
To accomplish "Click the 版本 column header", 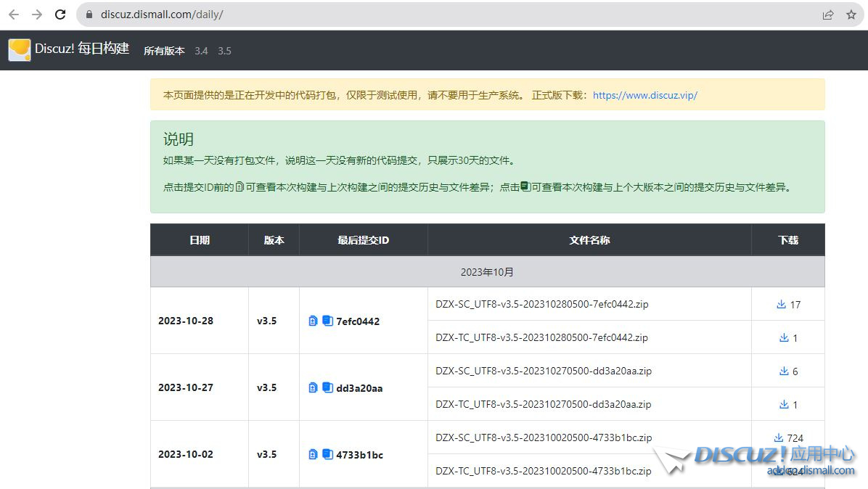I will pyautogui.click(x=274, y=240).
